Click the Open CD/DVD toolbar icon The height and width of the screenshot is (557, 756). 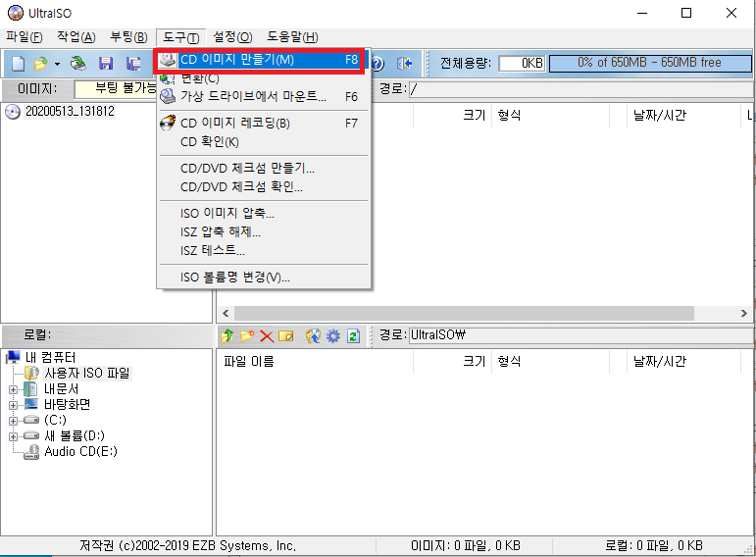pyautogui.click(x=77, y=64)
